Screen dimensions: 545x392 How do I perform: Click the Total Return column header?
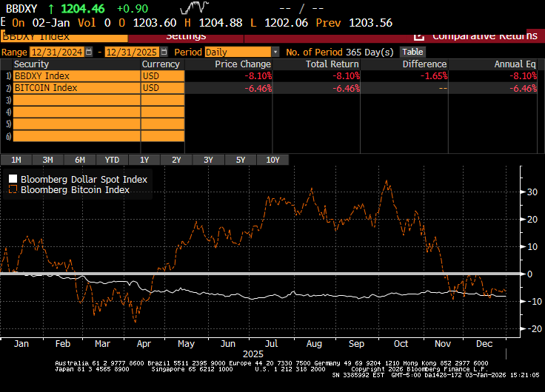pos(331,64)
